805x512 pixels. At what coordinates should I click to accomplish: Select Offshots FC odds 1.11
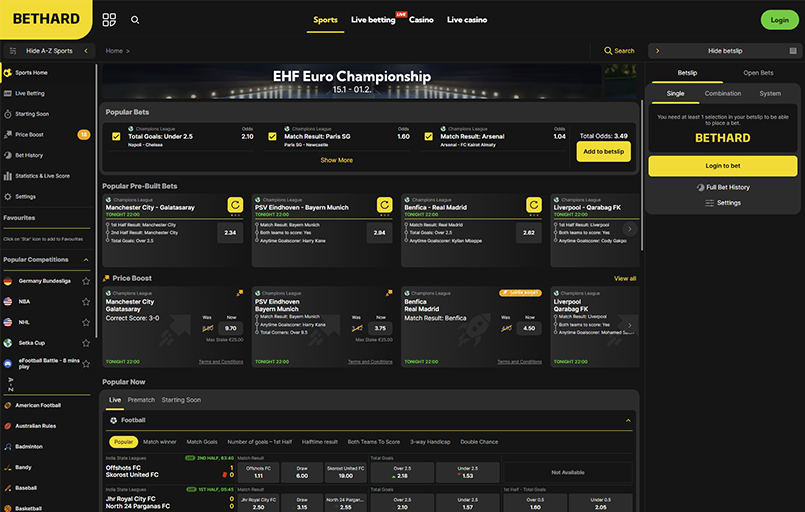pyautogui.click(x=258, y=472)
